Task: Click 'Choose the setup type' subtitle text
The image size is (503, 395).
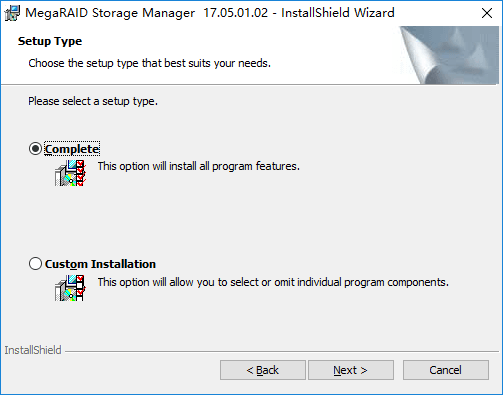Action: (x=150, y=63)
